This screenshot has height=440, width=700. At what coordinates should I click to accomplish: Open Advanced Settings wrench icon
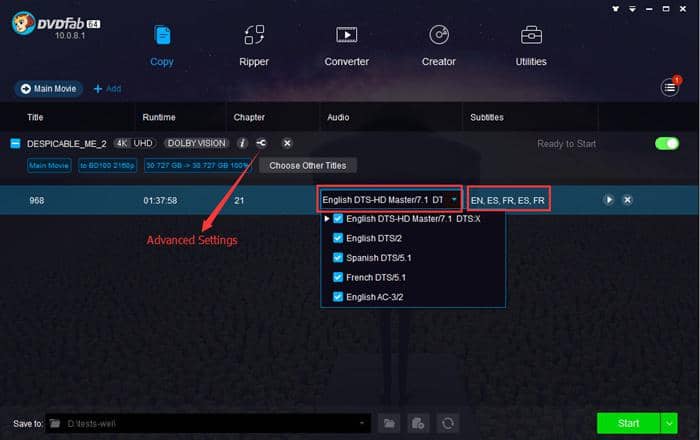(261, 143)
